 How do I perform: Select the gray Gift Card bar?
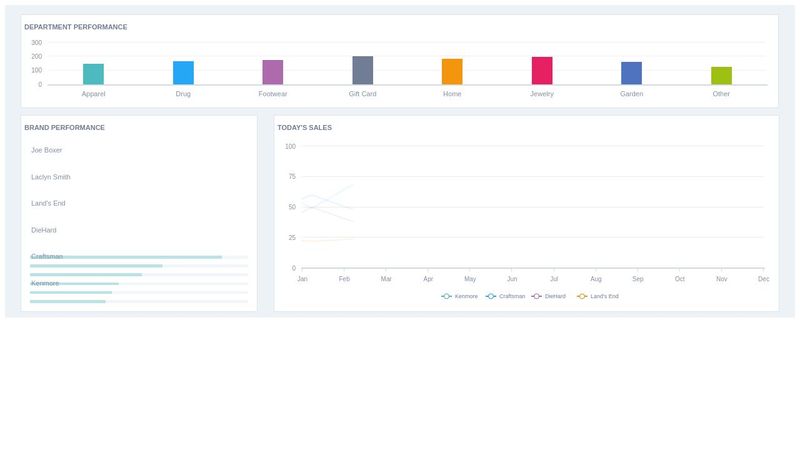click(362, 70)
